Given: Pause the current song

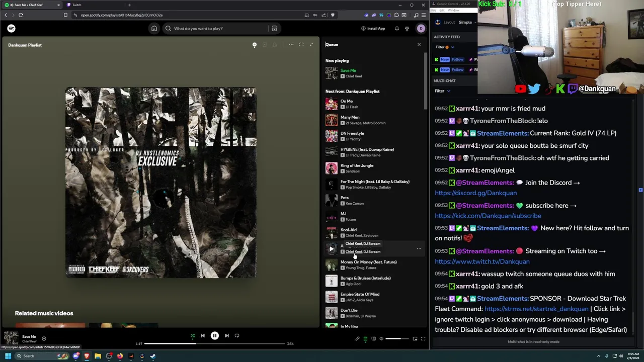Looking at the screenshot, I should click(215, 336).
